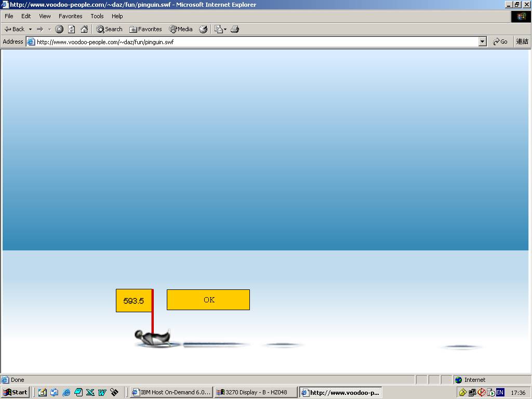Image resolution: width=532 pixels, height=399 pixels.
Task: Click the penguin lying on the snow
Action: pyautogui.click(x=152, y=337)
